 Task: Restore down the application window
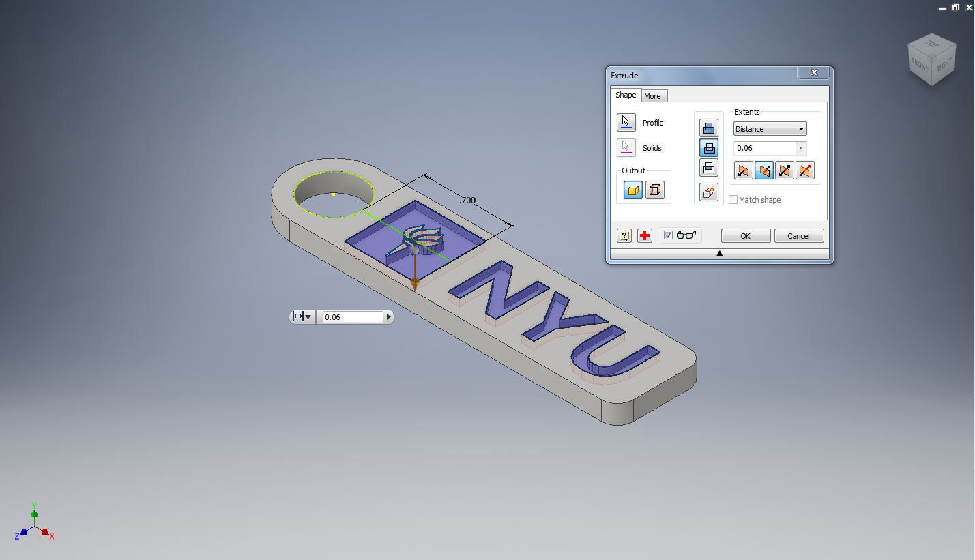[x=955, y=7]
